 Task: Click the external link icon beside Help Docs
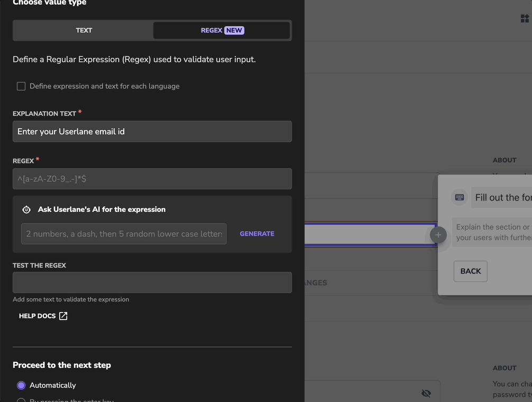pyautogui.click(x=63, y=316)
